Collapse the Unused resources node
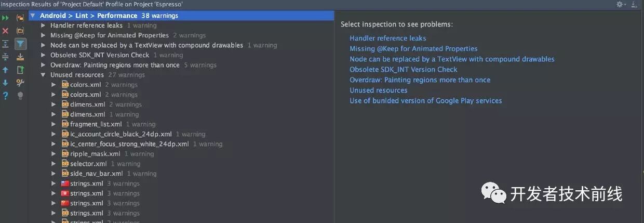This screenshot has width=644, height=223. click(x=44, y=75)
